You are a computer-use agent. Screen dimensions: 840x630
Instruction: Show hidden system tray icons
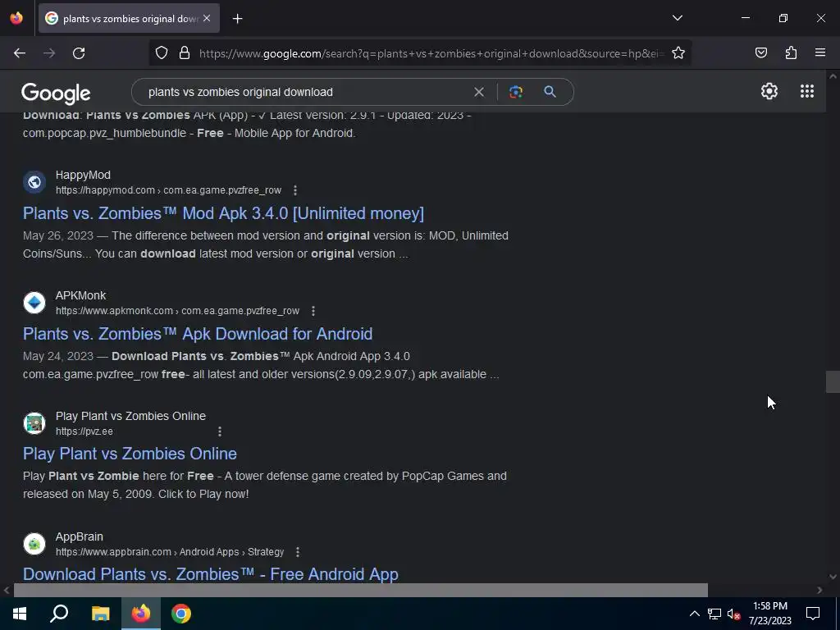[x=694, y=614]
